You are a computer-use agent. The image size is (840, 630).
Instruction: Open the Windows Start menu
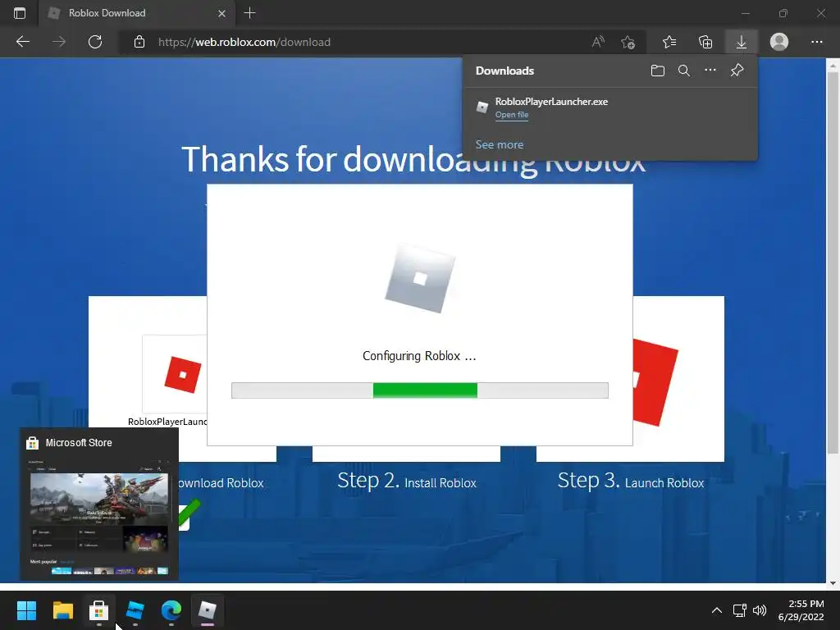26,610
